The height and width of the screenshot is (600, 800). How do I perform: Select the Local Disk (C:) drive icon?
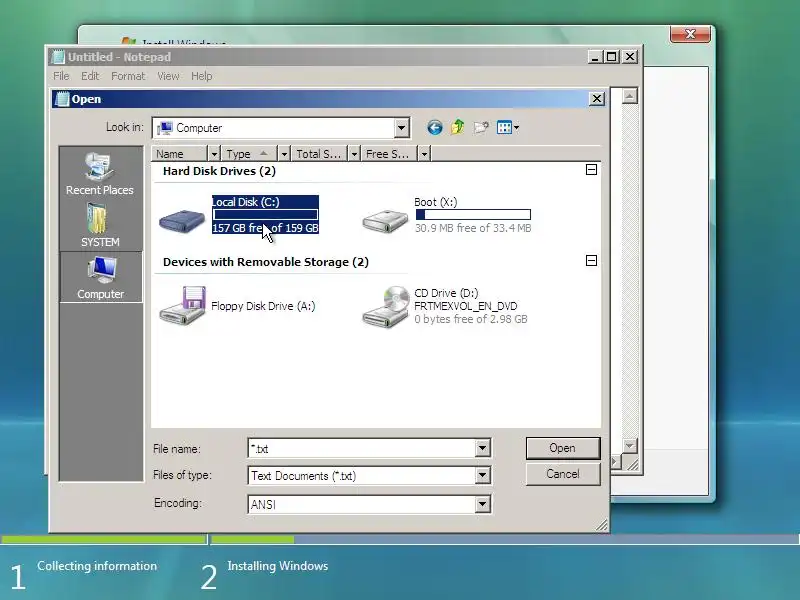182,220
